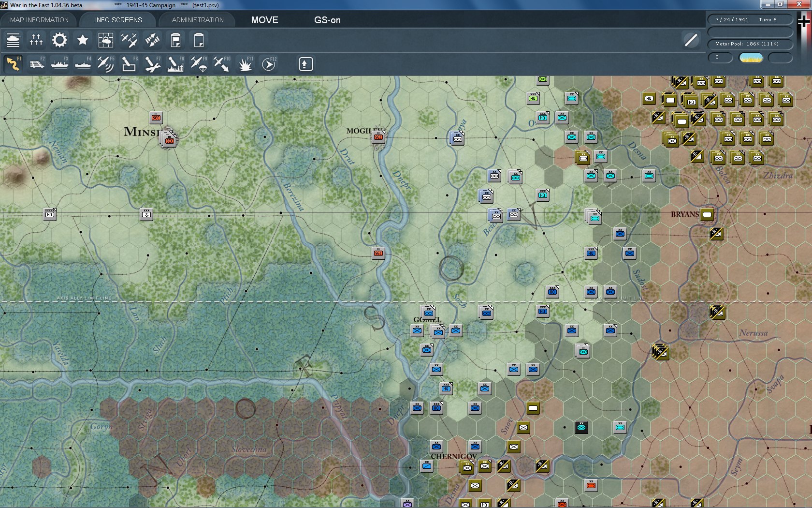
Task: Select the SEC unit at Mogilev
Action: [378, 137]
